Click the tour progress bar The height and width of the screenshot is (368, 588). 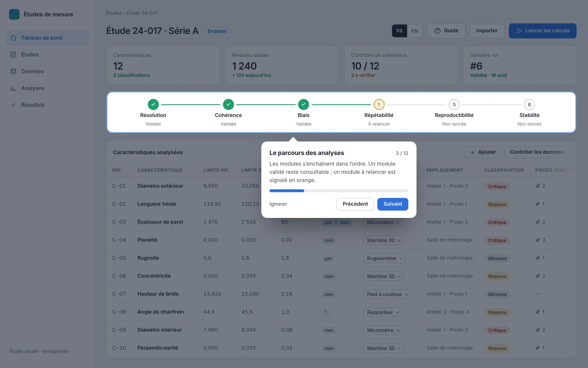(x=339, y=191)
